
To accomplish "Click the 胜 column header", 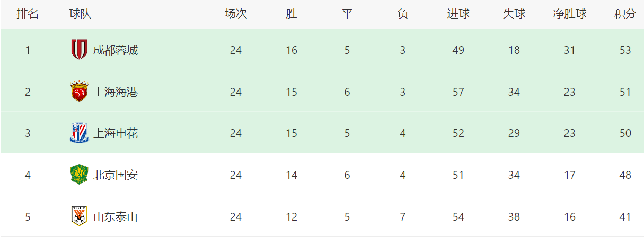I will 291,14.
